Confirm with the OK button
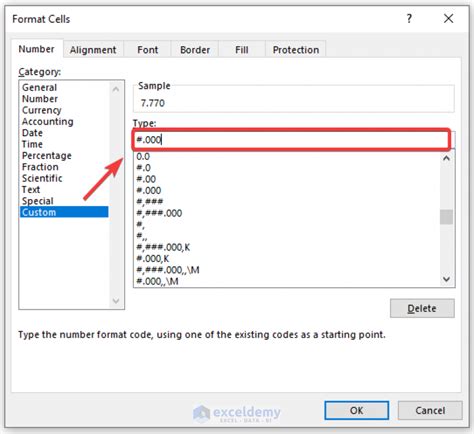The height and width of the screenshot is (434, 474). click(357, 410)
